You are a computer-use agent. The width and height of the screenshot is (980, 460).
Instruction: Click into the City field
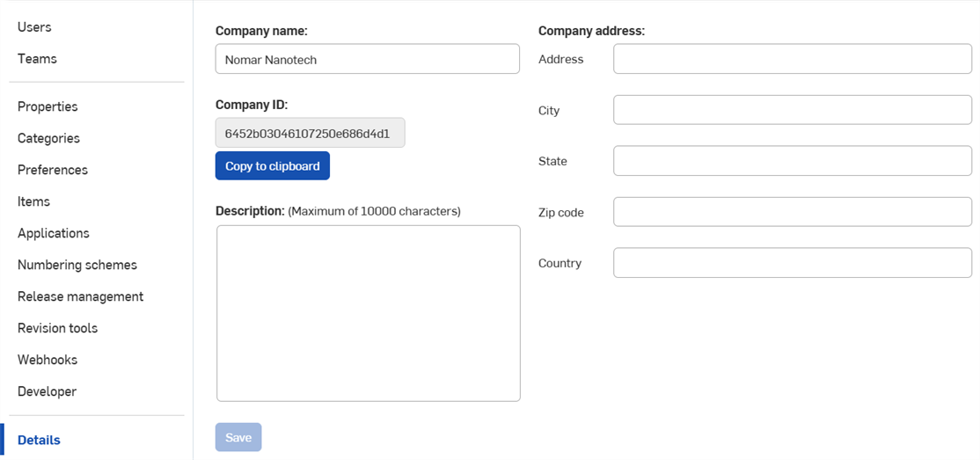[x=792, y=110]
